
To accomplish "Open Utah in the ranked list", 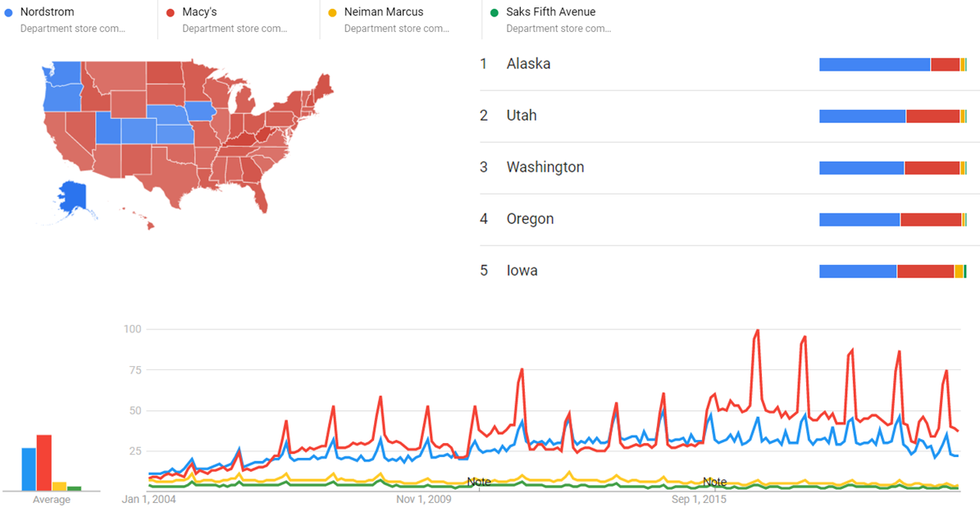I will click(x=522, y=116).
